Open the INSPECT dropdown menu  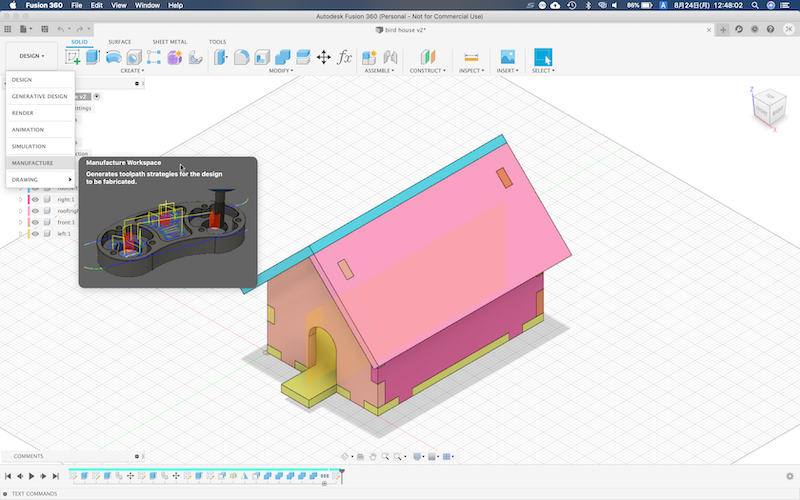471,70
